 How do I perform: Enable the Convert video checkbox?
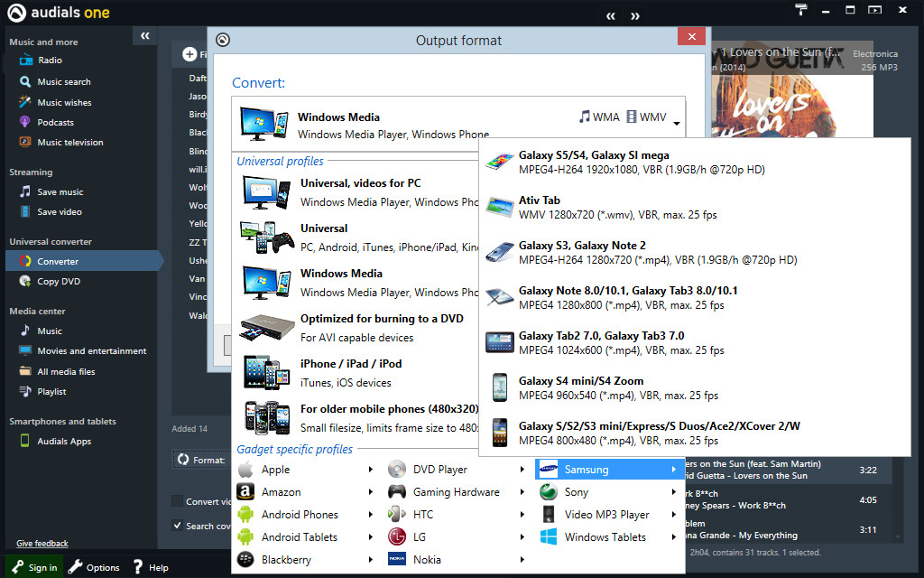[x=178, y=502]
